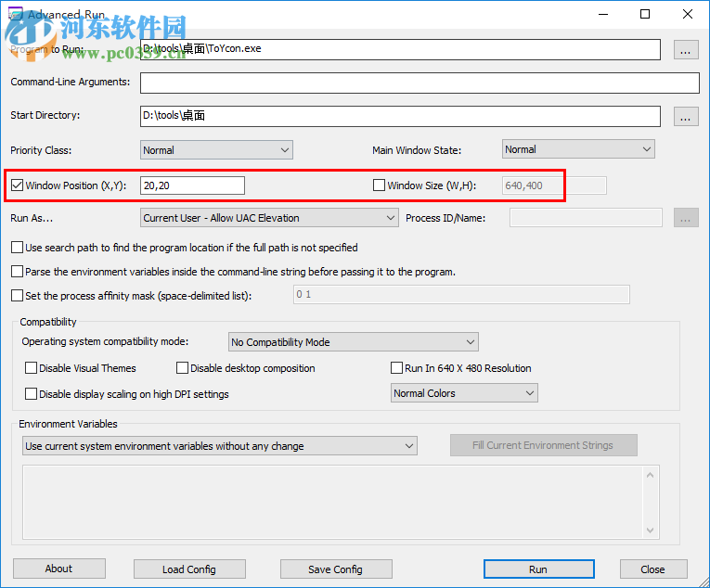This screenshot has height=588, width=710.
Task: Click the About button
Action: 58,569
